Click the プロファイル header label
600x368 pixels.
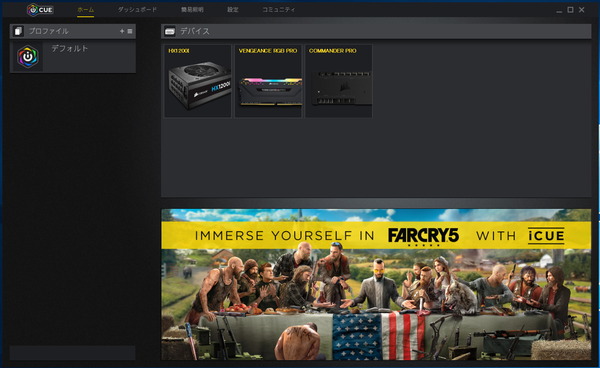49,31
